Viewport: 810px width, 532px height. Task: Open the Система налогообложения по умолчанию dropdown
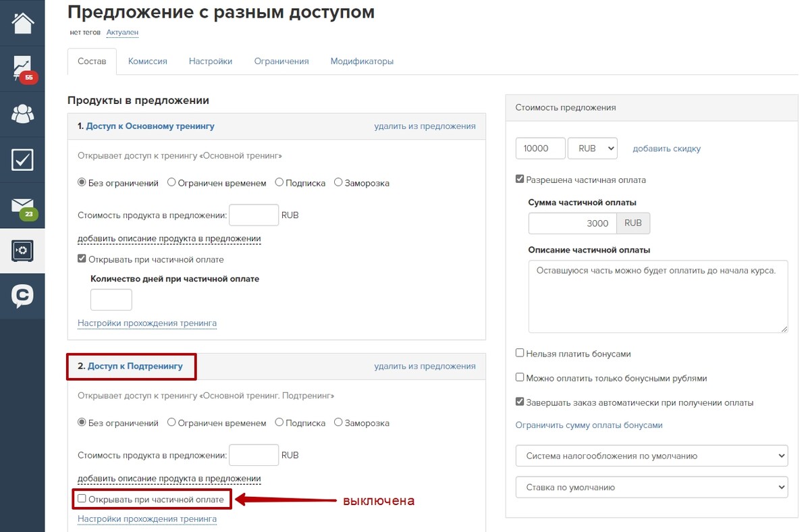pyautogui.click(x=652, y=456)
